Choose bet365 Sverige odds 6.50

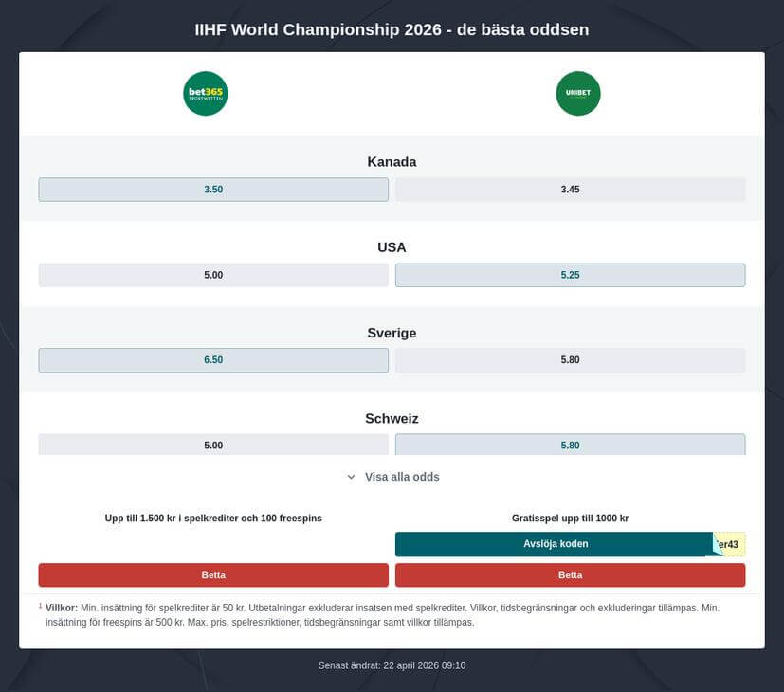(x=213, y=360)
